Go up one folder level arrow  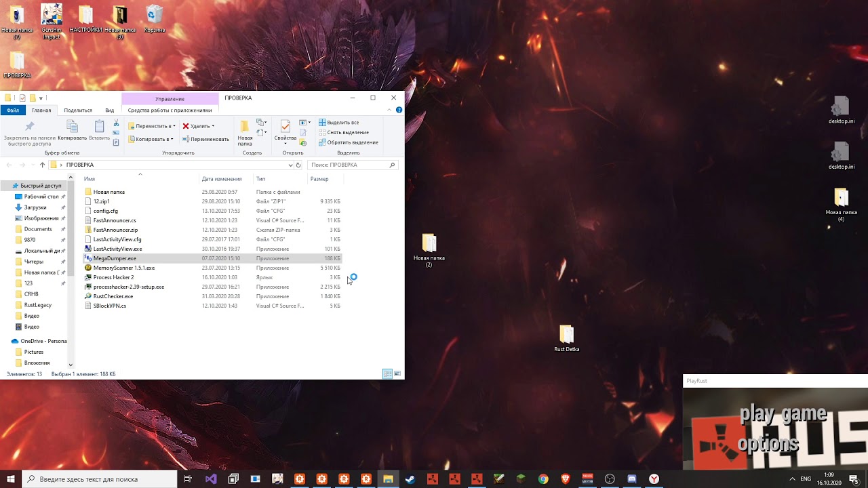(x=42, y=165)
